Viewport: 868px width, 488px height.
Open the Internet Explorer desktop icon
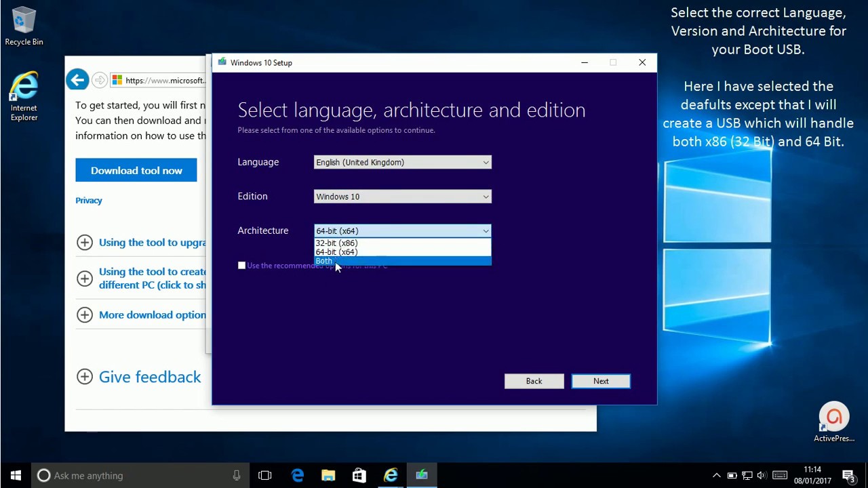(x=24, y=96)
